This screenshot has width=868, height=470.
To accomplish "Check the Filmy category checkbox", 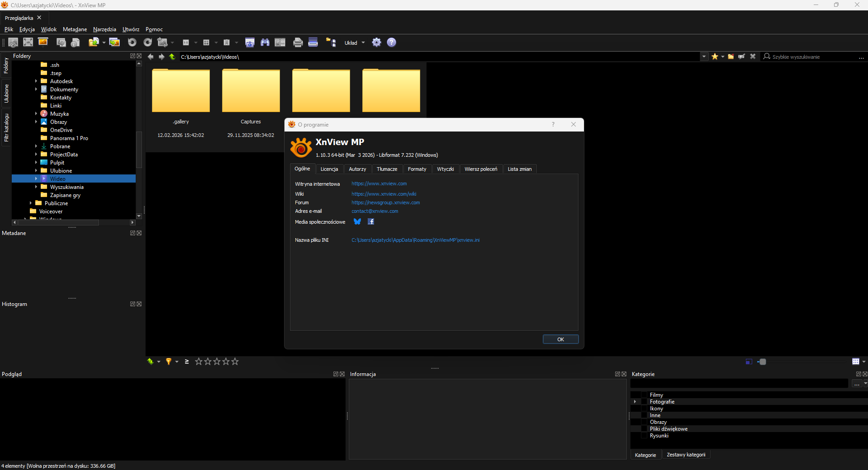I will click(x=644, y=395).
